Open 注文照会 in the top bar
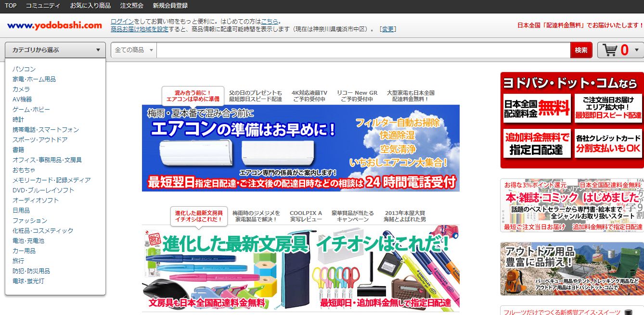 pyautogui.click(x=132, y=6)
